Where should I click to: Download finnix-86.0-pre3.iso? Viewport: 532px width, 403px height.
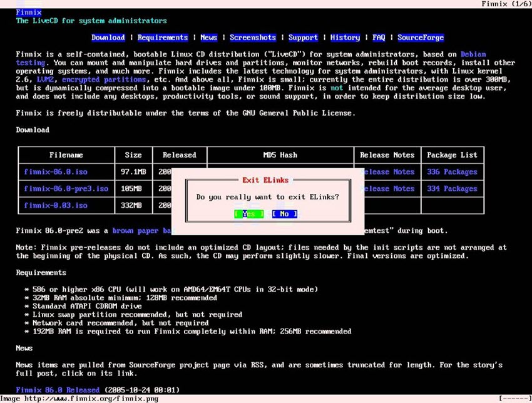point(66,188)
